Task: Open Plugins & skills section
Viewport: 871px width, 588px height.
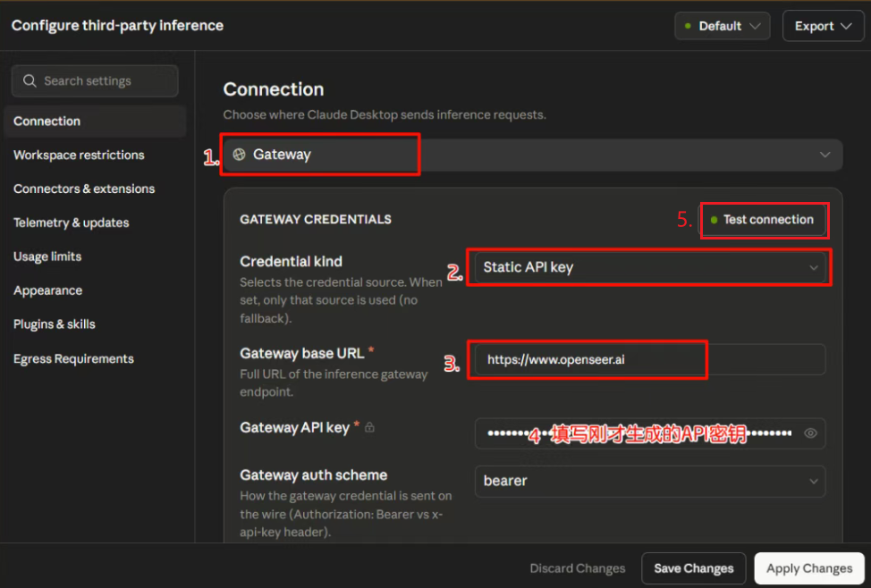Action: [55, 324]
